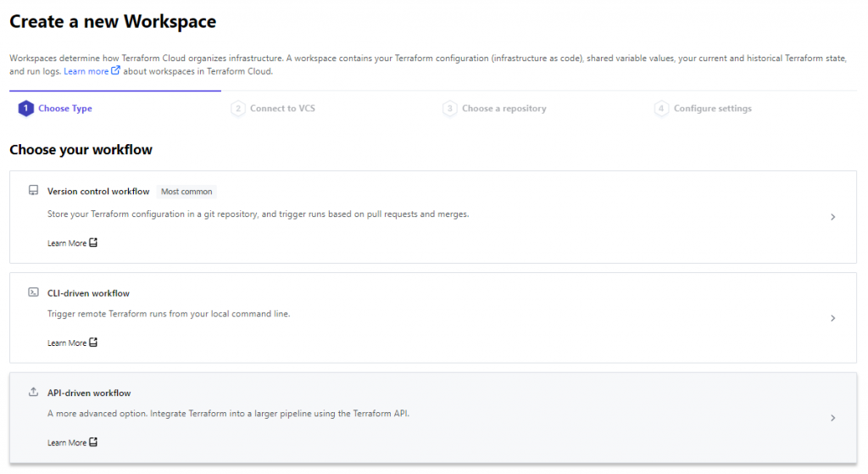
Task: Open API-driven workflow via right chevron
Action: tap(832, 418)
